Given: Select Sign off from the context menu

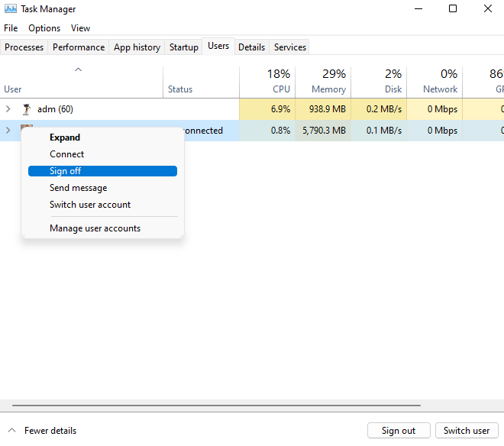Looking at the screenshot, I should tap(102, 171).
